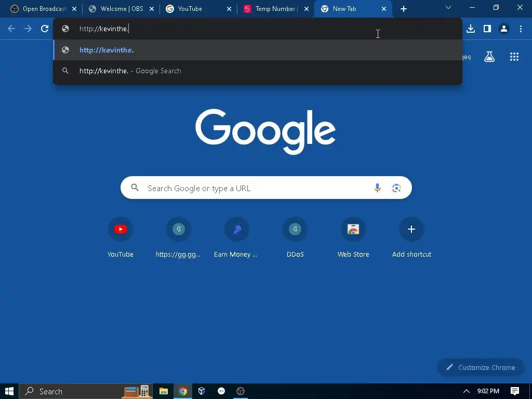Close the Temp Number tab
Image resolution: width=532 pixels, height=399 pixels.
(x=307, y=9)
